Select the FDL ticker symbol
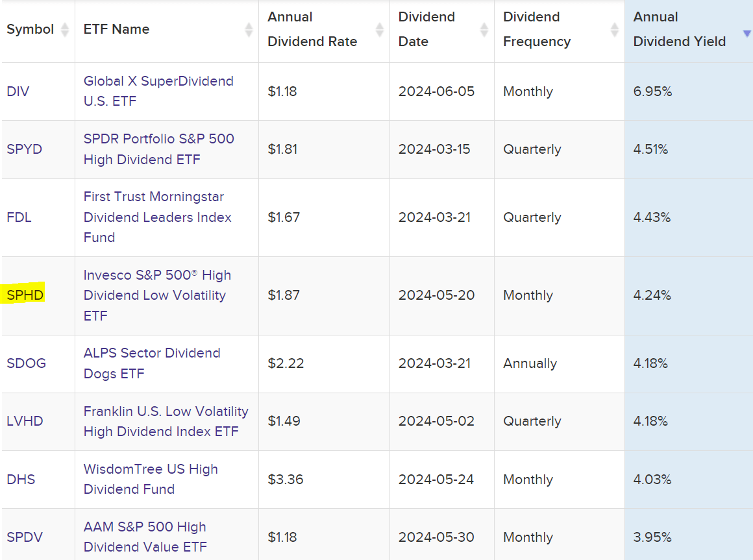 (19, 217)
